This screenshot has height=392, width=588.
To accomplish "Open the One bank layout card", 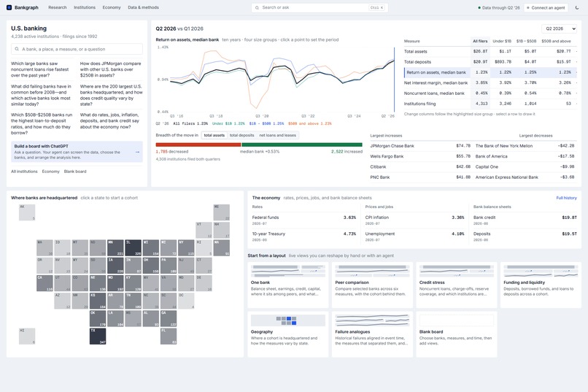I will pos(288,285).
